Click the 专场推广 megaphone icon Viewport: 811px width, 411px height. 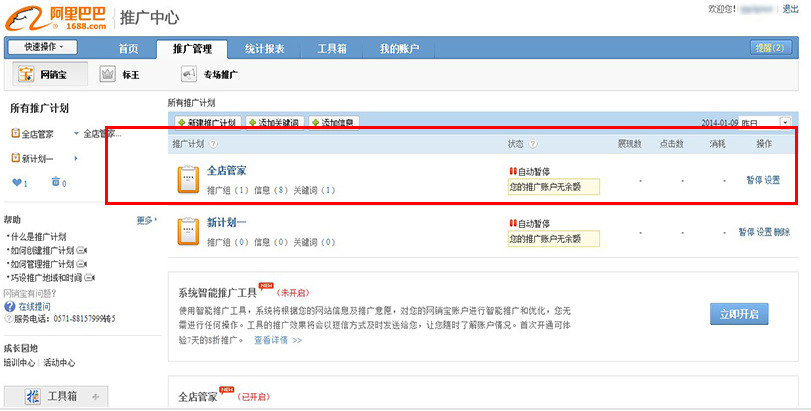coord(188,75)
